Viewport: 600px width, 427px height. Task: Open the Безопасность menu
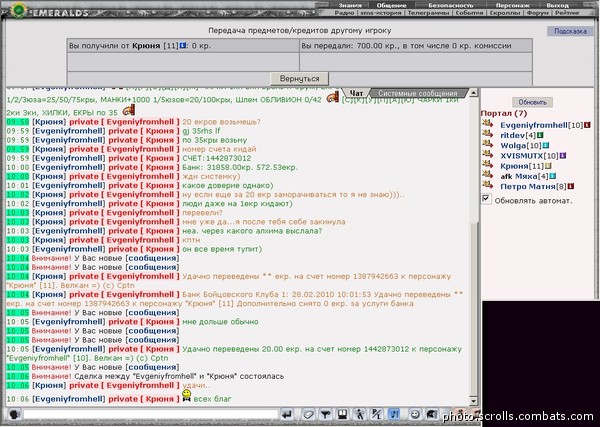click(x=451, y=5)
